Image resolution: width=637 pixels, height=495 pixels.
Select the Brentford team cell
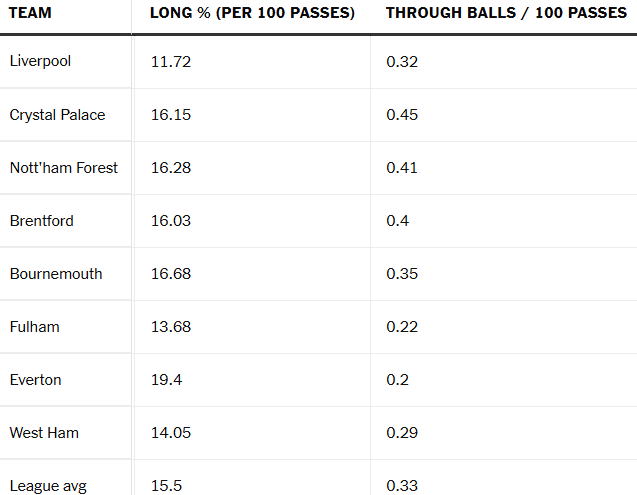(42, 221)
